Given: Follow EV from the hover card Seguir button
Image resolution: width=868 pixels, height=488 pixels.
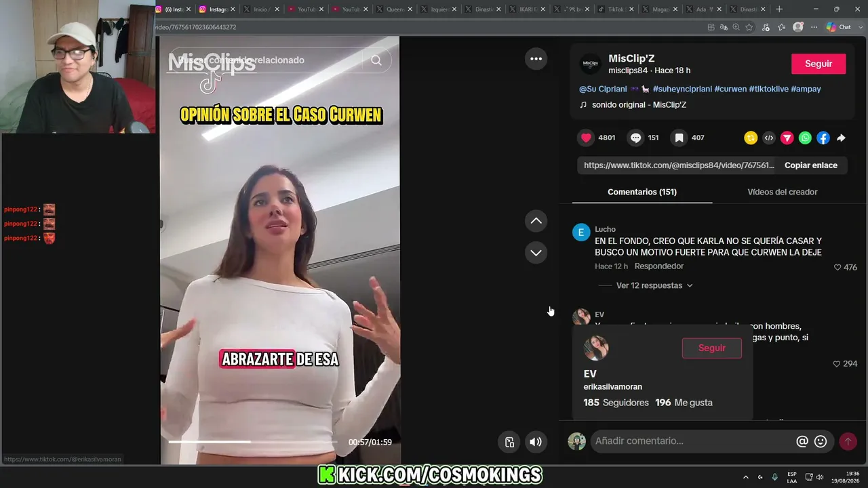Looking at the screenshot, I should [x=712, y=348].
